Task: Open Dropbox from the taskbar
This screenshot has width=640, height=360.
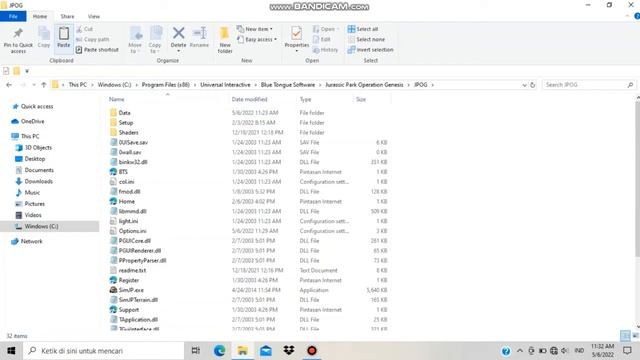Action: [289, 351]
